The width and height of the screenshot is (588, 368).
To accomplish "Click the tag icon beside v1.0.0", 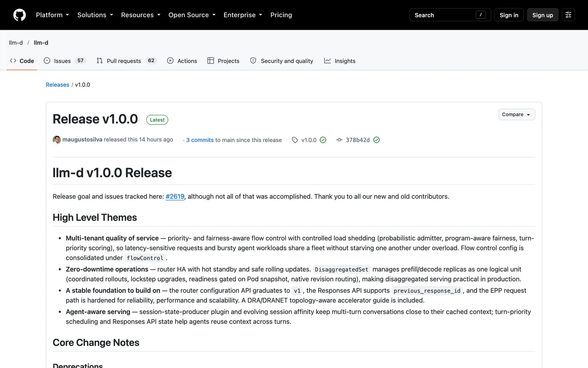I will 295,140.
